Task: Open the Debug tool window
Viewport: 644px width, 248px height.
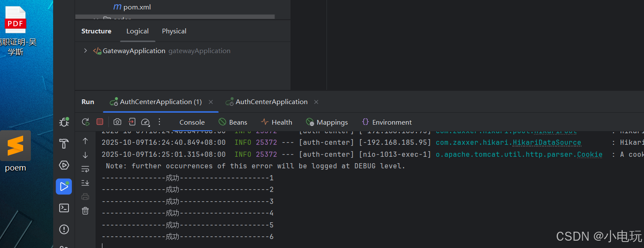Action: point(64,122)
